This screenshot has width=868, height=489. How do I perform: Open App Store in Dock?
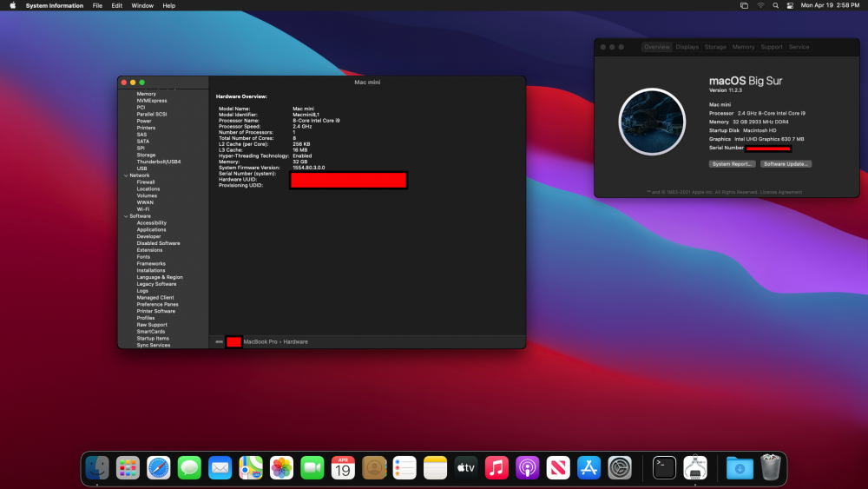coord(589,468)
